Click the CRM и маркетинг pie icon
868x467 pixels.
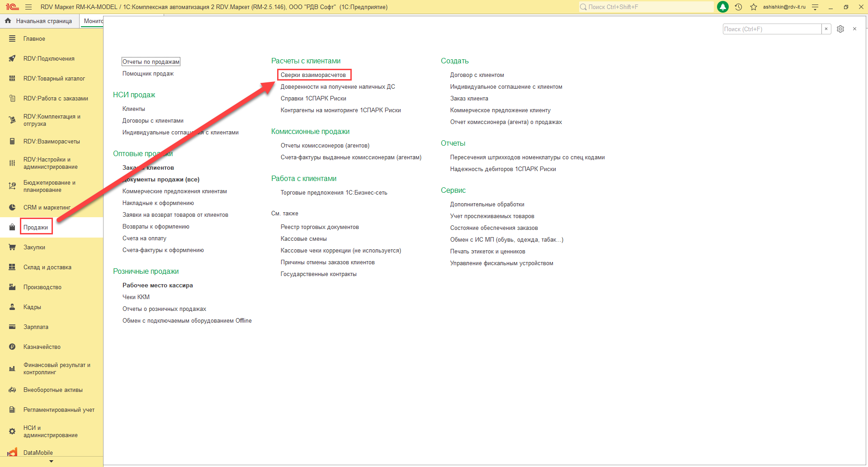point(12,208)
